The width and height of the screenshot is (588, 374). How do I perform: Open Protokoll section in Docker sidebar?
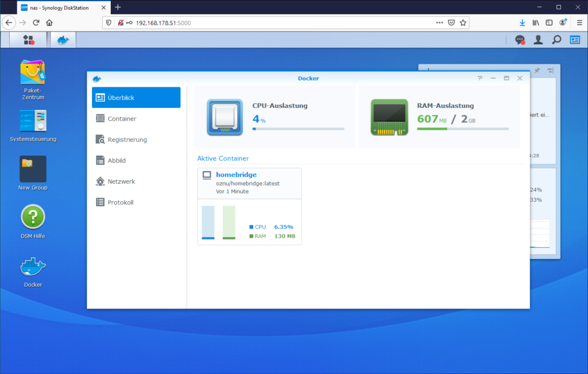[136, 203]
